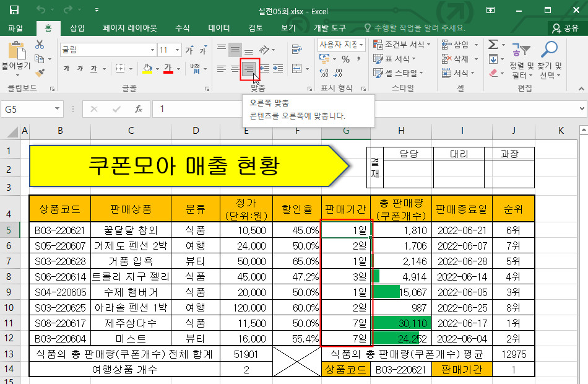Expand the fill color dropdown arrow
This screenshot has width=588, height=384.
pyautogui.click(x=157, y=69)
